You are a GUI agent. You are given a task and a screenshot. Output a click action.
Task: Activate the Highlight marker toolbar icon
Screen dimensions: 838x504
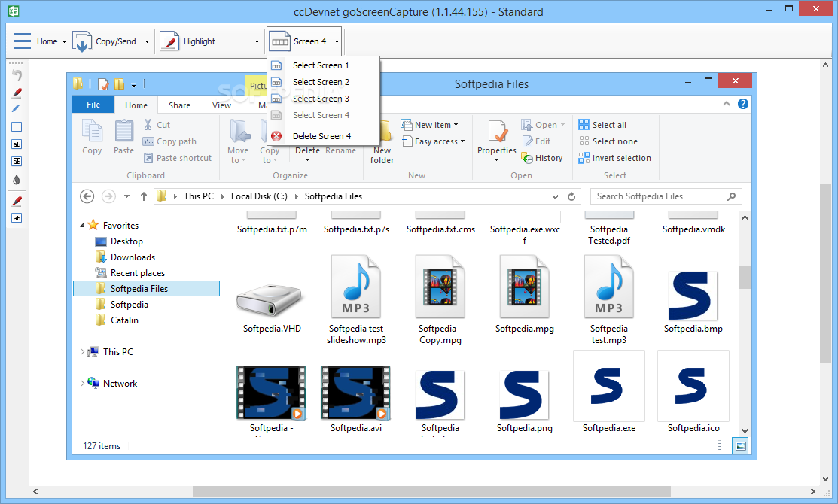click(169, 41)
